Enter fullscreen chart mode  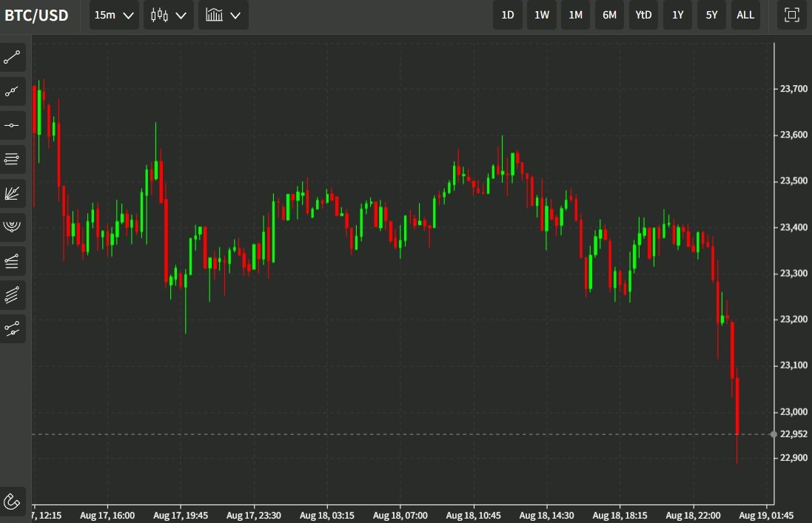point(791,15)
